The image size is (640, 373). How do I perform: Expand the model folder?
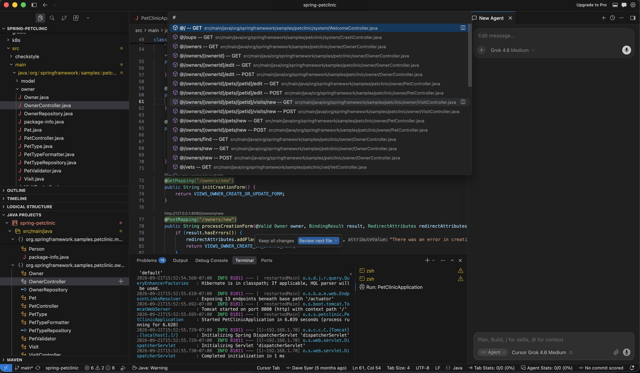(28, 81)
